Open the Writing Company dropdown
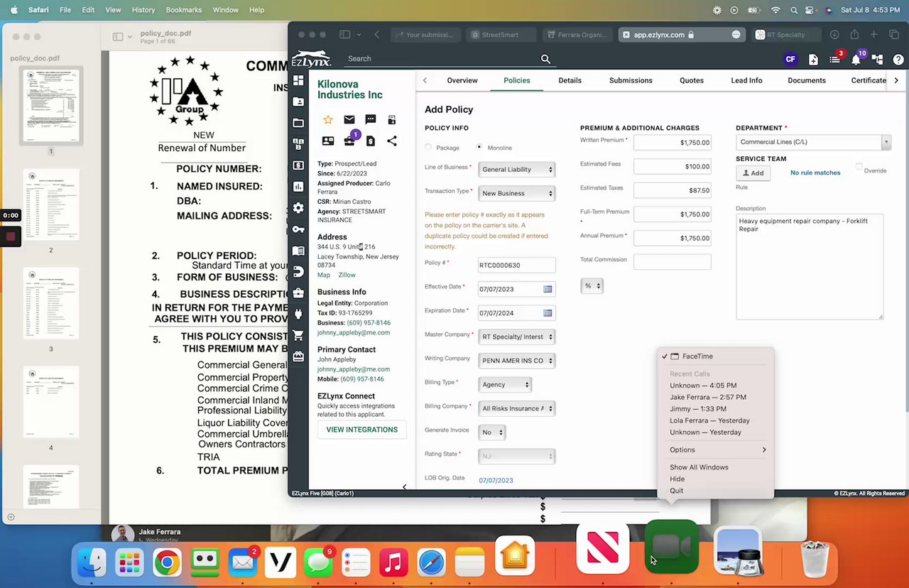This screenshot has height=588, width=909. click(x=516, y=361)
